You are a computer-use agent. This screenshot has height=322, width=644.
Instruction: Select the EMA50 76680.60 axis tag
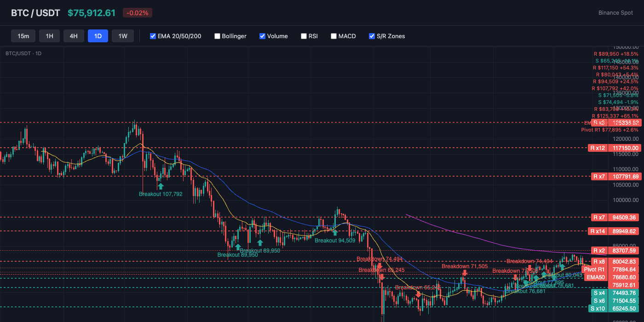click(x=612, y=277)
